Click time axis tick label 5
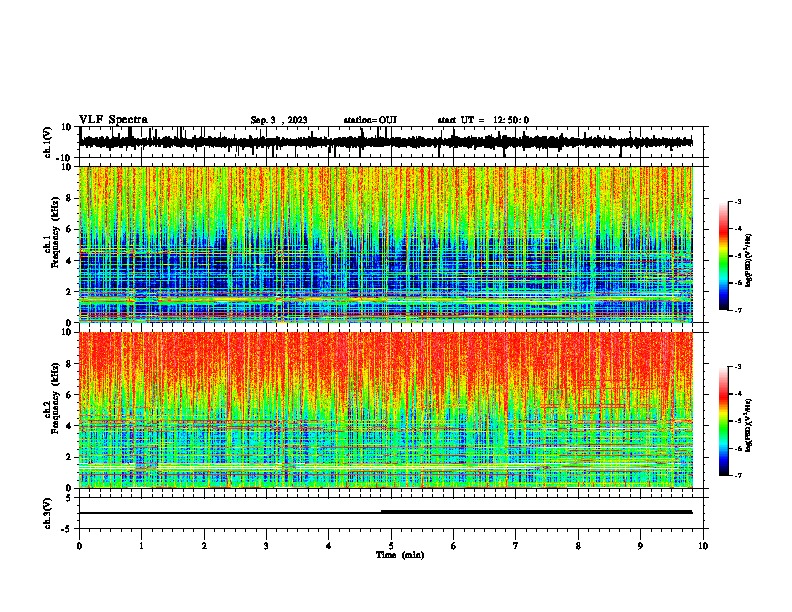The image size is (792, 612). (391, 546)
